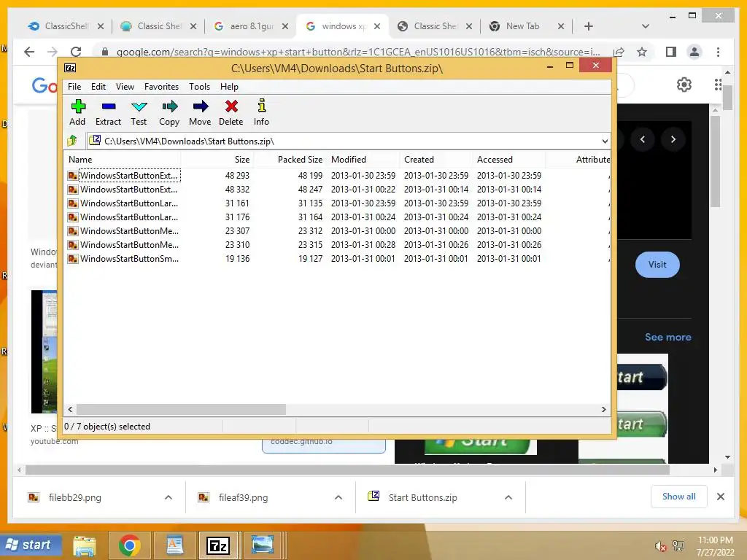Image resolution: width=747 pixels, height=560 pixels.
Task: Show next image in Google preview panel
Action: pos(673,139)
